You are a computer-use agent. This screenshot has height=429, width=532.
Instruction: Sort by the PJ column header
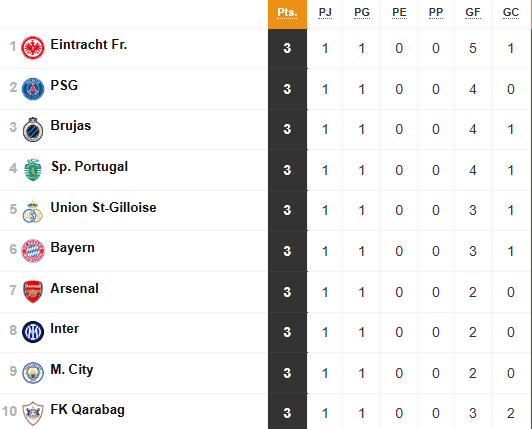(x=325, y=12)
